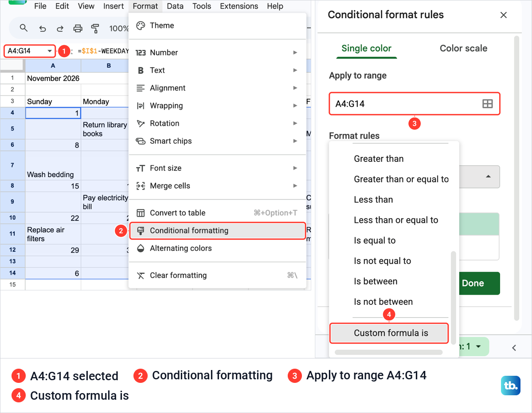Click the paint format roller icon
The height and width of the screenshot is (413, 532).
95,29
